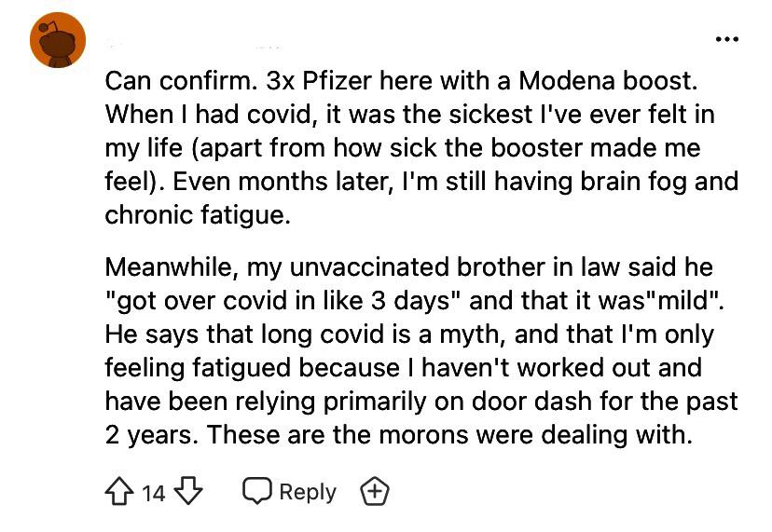Click the vote count of 14
The height and width of the screenshot is (532, 772).
[x=154, y=492]
